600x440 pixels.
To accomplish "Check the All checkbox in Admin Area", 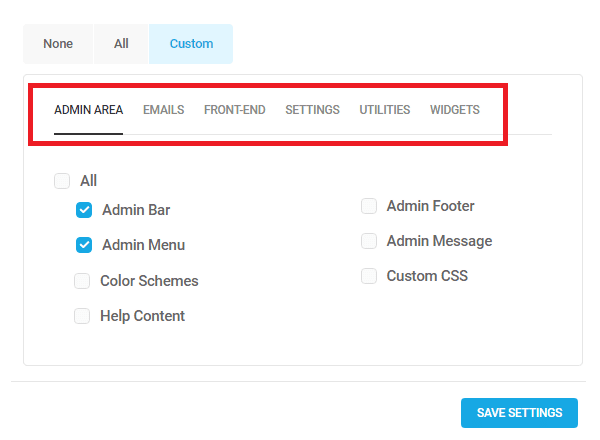I will click(62, 181).
